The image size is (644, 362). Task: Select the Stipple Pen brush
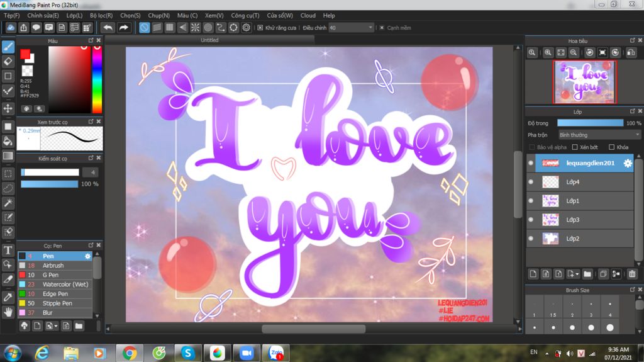[x=55, y=303]
